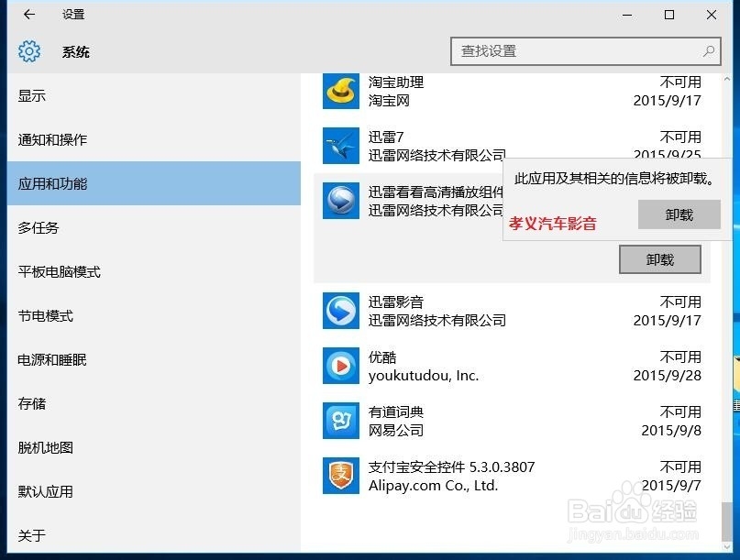The width and height of the screenshot is (740, 560).
Task: Select the 优酷 play icon
Action: click(x=341, y=366)
